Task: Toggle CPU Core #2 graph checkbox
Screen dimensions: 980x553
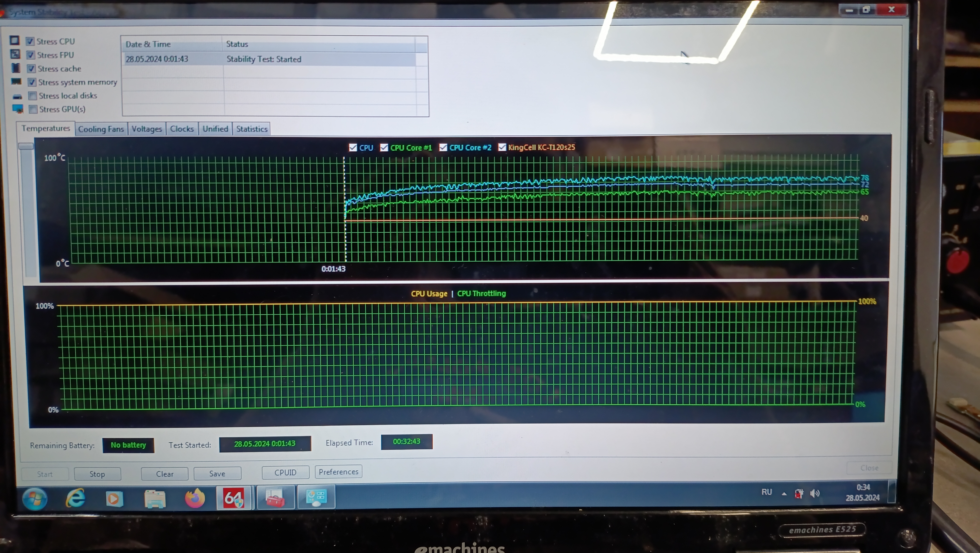Action: (x=443, y=147)
